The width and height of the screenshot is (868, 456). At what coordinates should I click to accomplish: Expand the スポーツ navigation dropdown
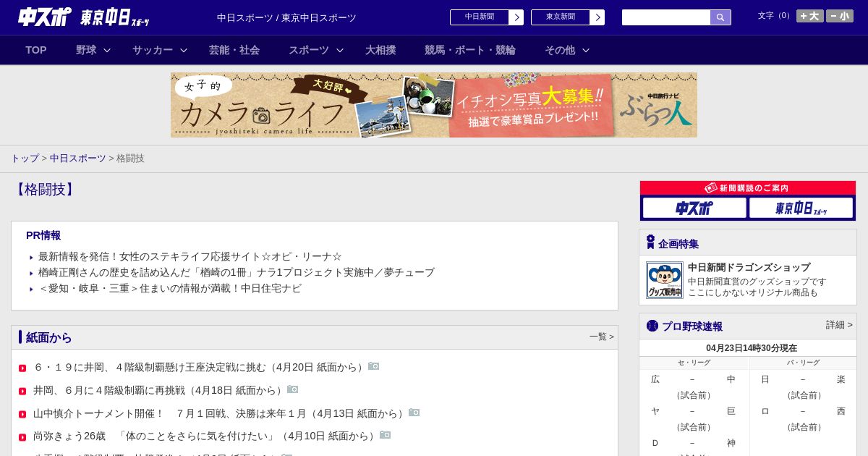[316, 50]
